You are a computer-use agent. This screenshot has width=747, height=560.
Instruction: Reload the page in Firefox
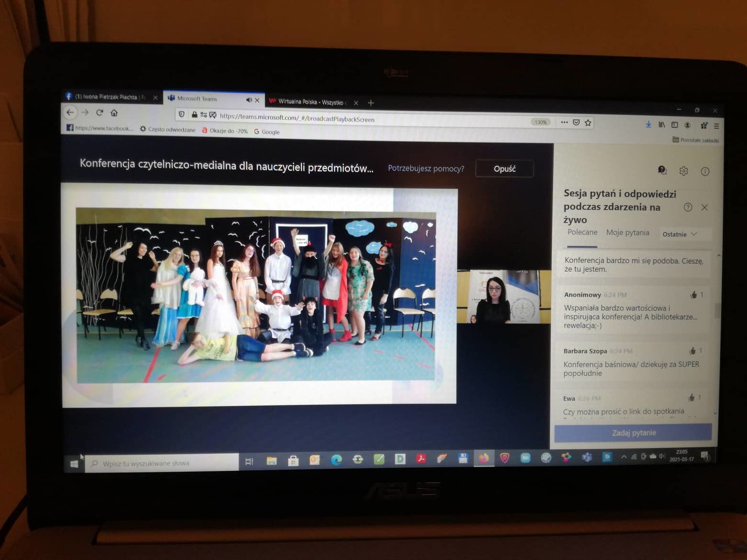(x=100, y=113)
